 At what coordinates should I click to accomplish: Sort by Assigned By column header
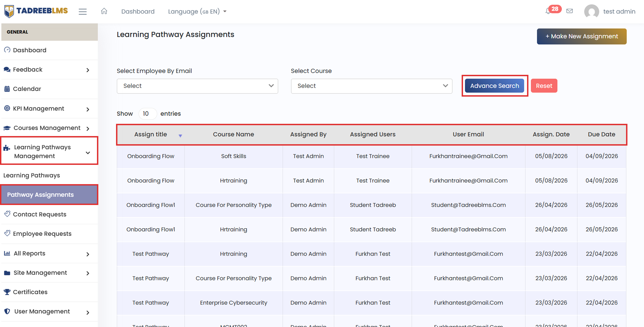tap(308, 134)
